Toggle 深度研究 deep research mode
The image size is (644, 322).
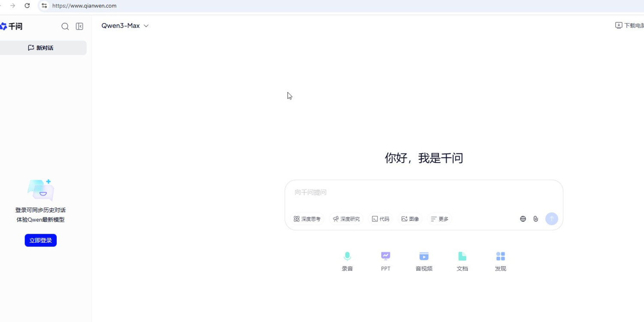pyautogui.click(x=346, y=219)
